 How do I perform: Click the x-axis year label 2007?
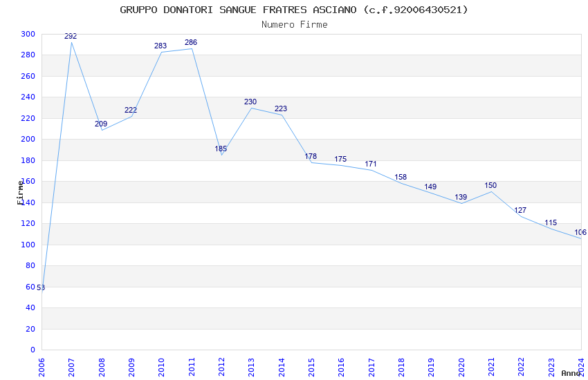pos(71,368)
